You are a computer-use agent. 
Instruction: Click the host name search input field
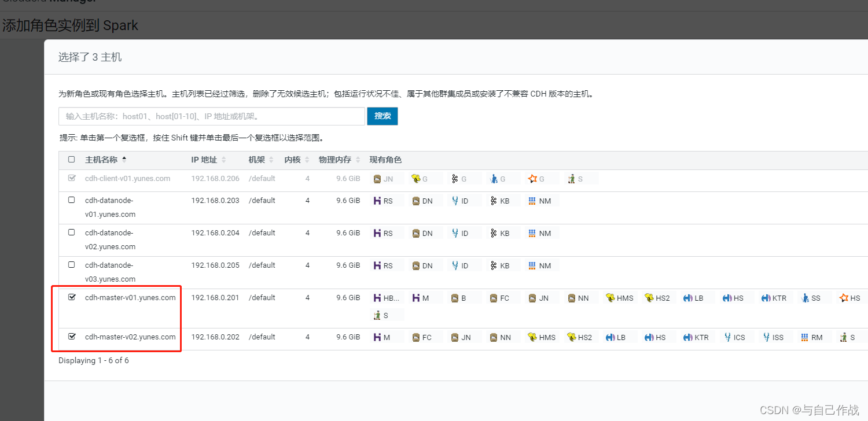(x=212, y=116)
